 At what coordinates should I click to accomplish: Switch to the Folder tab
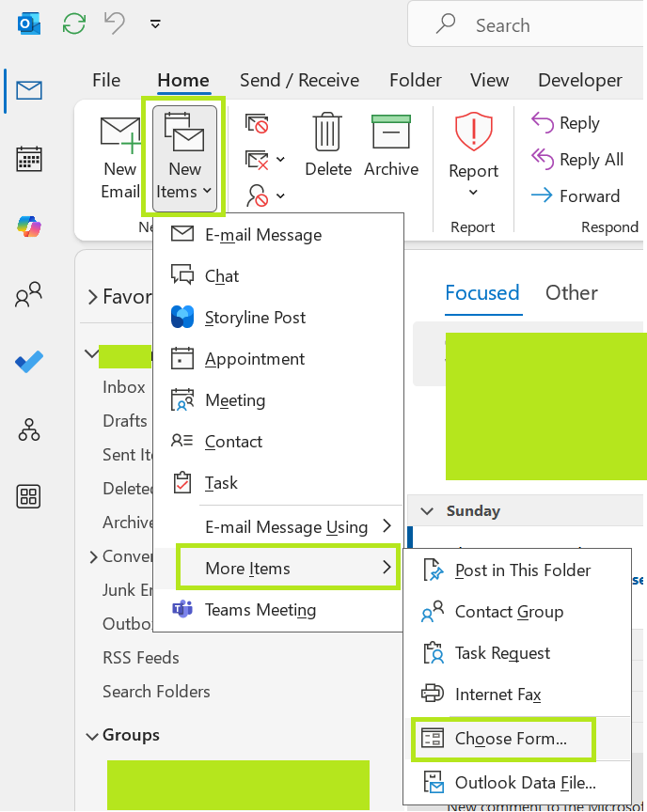(x=416, y=80)
